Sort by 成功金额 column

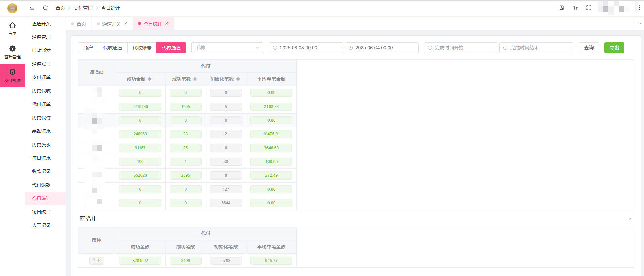pos(150,79)
